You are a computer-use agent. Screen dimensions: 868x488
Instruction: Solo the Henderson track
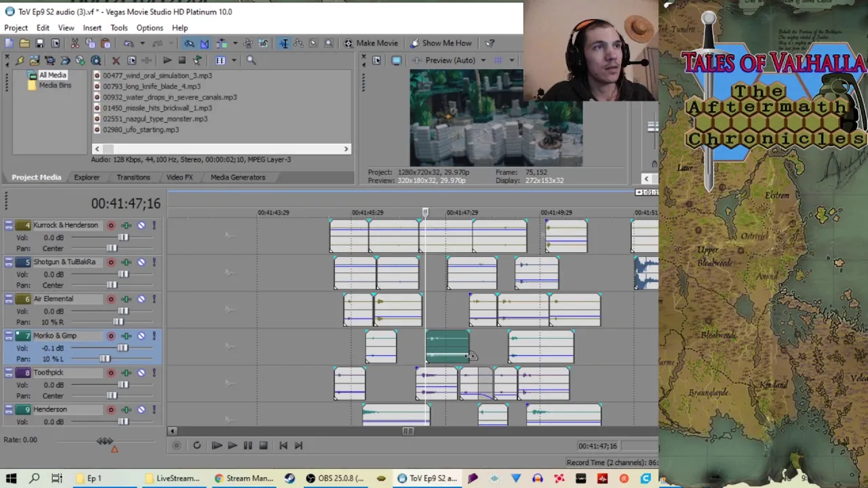(x=154, y=409)
